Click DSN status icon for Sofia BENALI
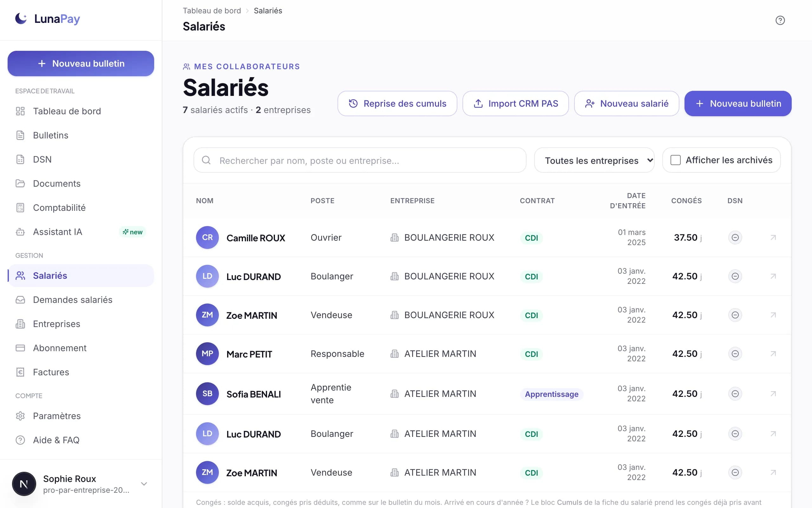 [x=735, y=394]
